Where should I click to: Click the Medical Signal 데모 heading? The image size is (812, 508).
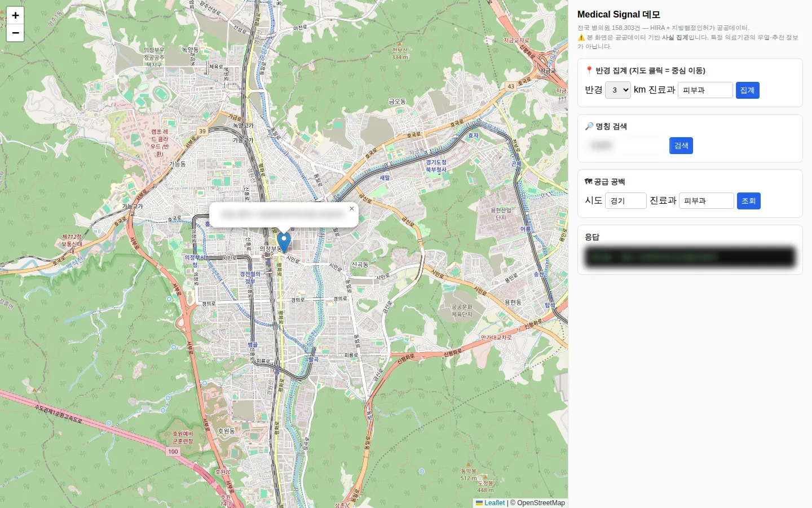[619, 15]
